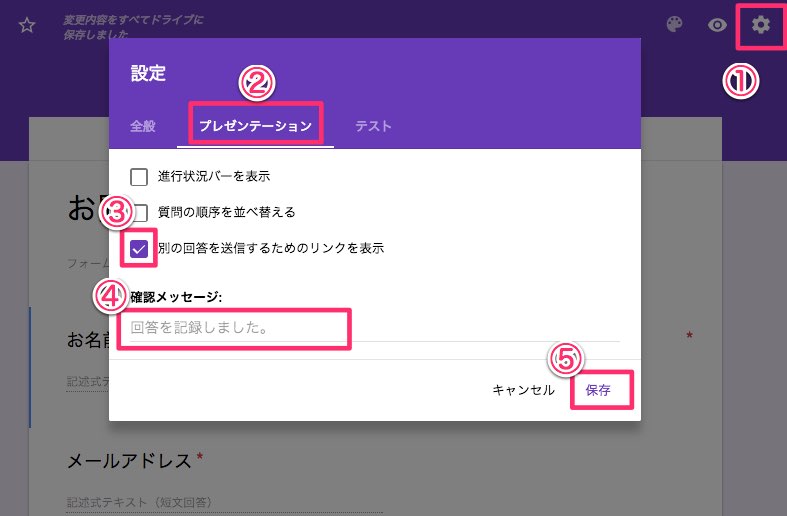Switch to the 全般 tab
The height and width of the screenshot is (516, 787).
(143, 126)
